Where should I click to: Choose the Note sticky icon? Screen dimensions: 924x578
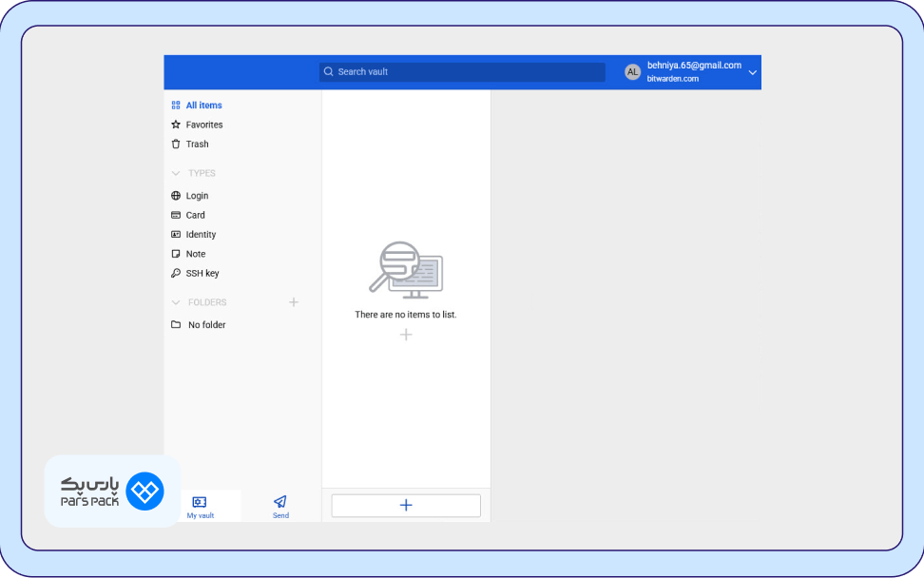pyautogui.click(x=176, y=254)
